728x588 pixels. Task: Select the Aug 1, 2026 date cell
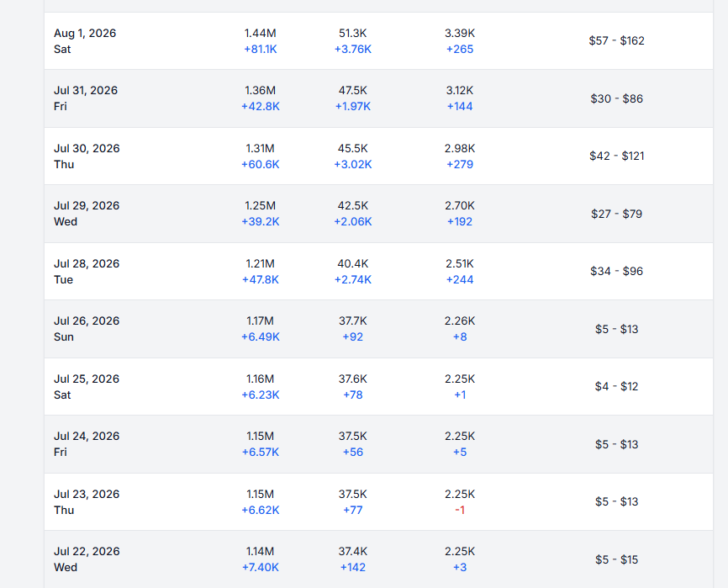point(85,41)
